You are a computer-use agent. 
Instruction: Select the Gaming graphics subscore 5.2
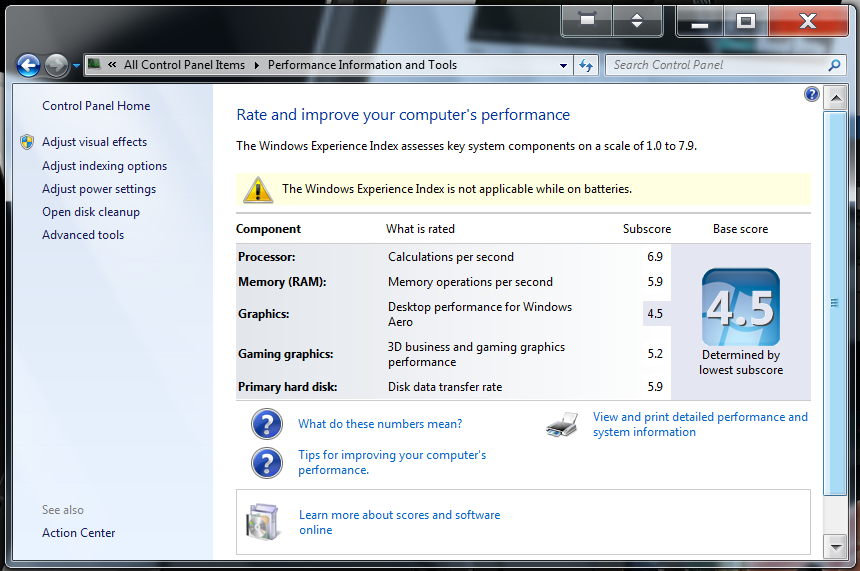pyautogui.click(x=655, y=354)
